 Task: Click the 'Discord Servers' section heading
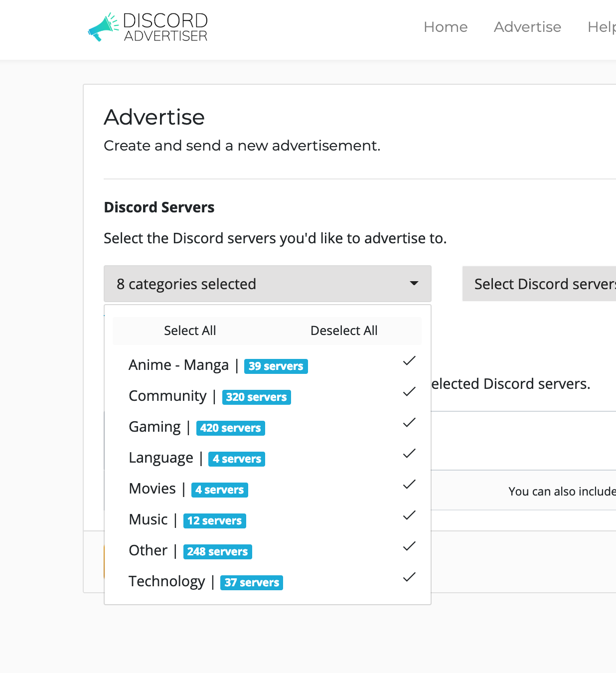[159, 207]
